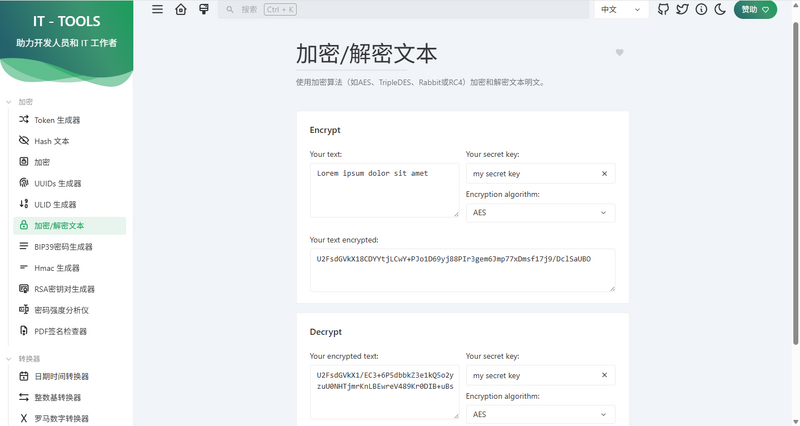
Task: Go to home via house icon
Action: pyautogui.click(x=181, y=9)
